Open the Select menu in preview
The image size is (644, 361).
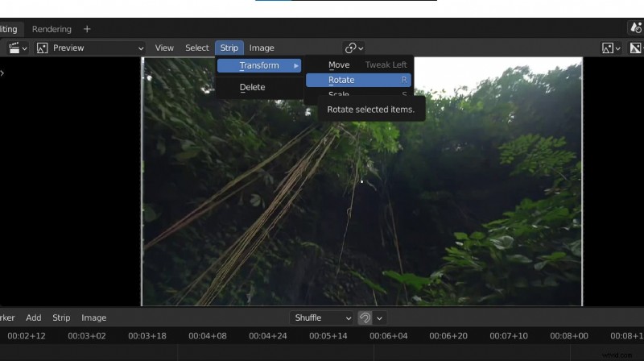(x=196, y=48)
